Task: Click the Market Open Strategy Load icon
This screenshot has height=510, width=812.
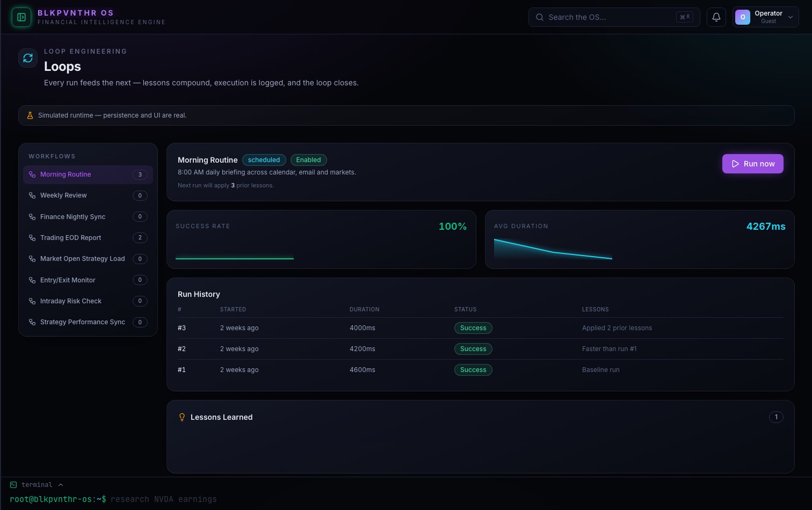Action: 32,259
